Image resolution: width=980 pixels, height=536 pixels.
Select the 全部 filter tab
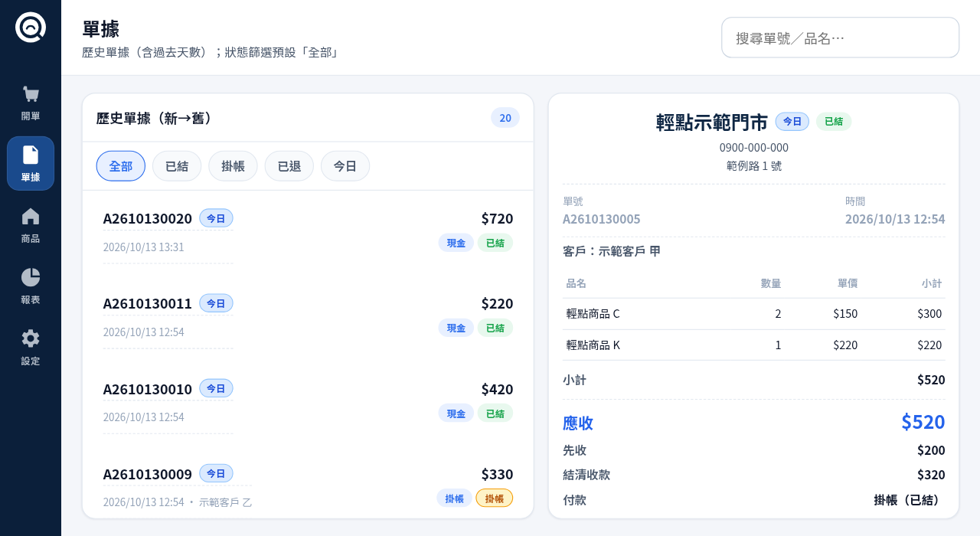point(121,166)
